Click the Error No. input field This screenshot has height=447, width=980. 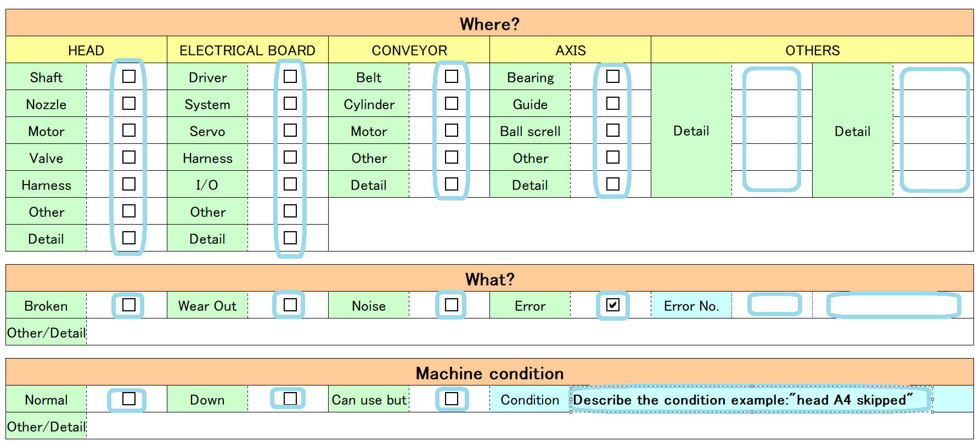[x=774, y=305]
